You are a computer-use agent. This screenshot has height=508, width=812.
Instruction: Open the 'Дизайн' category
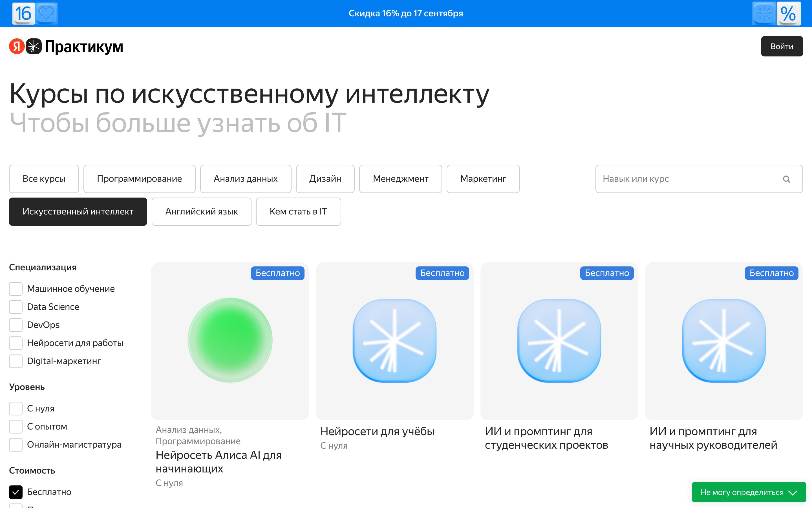point(325,179)
